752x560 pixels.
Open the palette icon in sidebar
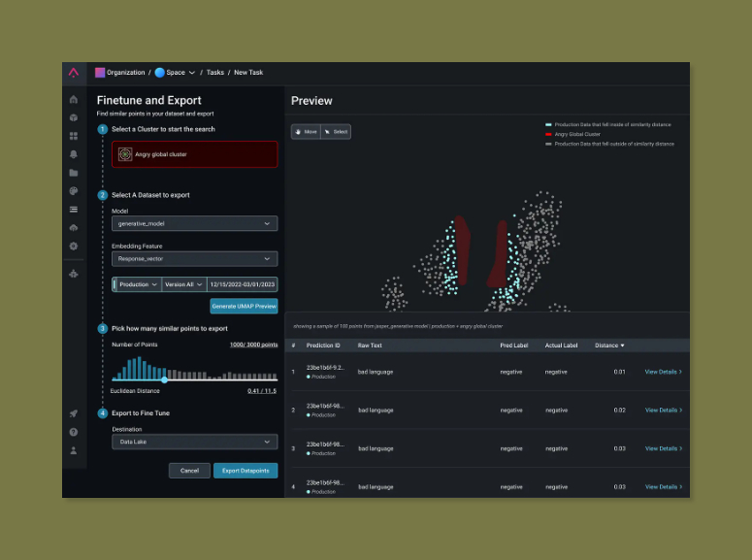click(74, 191)
